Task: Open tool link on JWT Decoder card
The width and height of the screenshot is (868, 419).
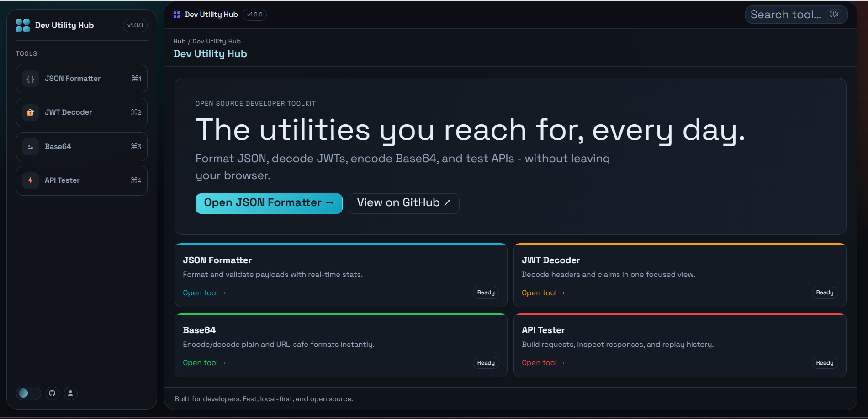Action: pos(543,293)
